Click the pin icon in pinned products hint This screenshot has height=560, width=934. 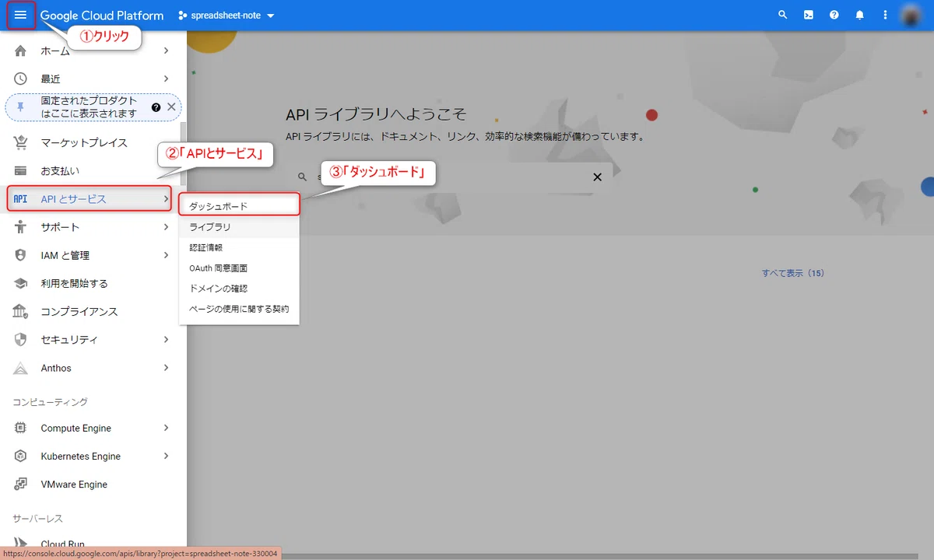click(21, 107)
